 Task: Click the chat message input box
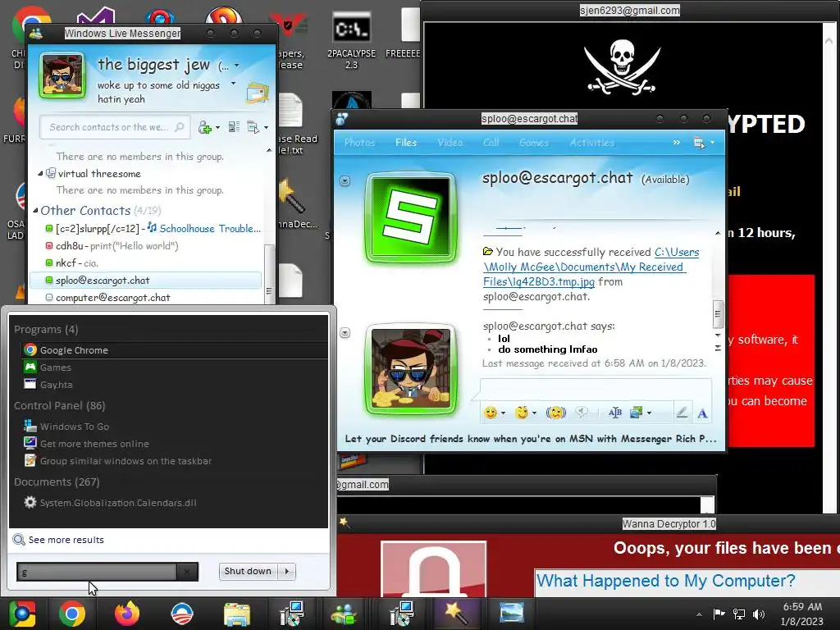[x=596, y=388]
